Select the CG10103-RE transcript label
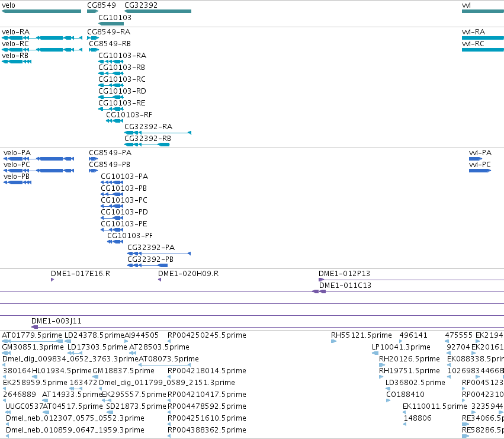The image size is (504, 439). tap(122, 103)
